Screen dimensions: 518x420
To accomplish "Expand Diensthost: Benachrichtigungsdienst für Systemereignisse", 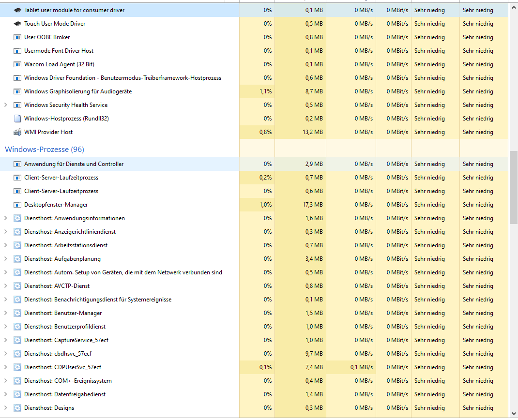I will click(x=6, y=300).
